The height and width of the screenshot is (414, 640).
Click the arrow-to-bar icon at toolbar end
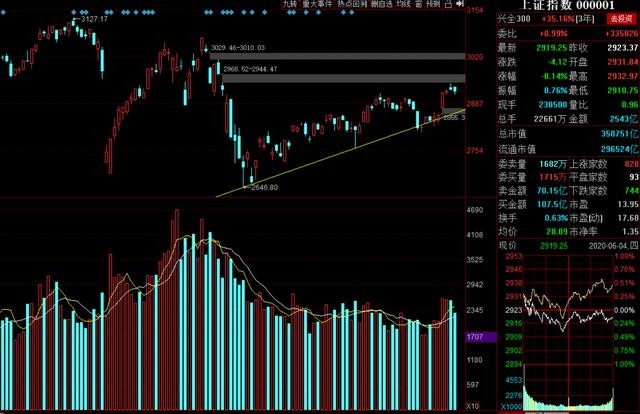pyautogui.click(x=460, y=4)
